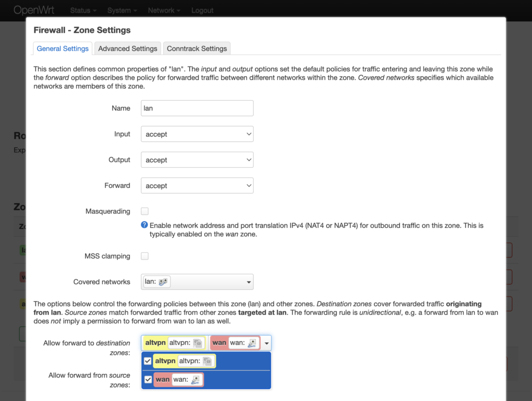Switch to the Advanced Settings tab
Image resolution: width=532 pixels, height=401 pixels.
click(127, 48)
